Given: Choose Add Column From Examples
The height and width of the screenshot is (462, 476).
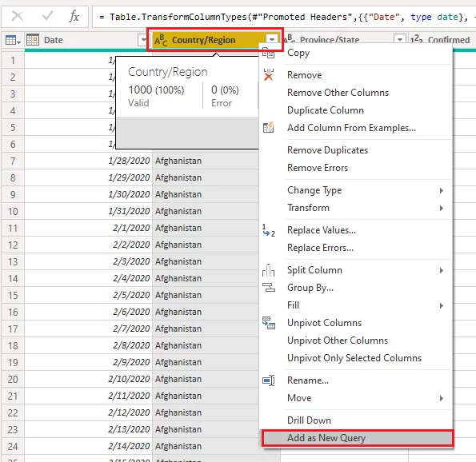Looking at the screenshot, I should coord(356,128).
